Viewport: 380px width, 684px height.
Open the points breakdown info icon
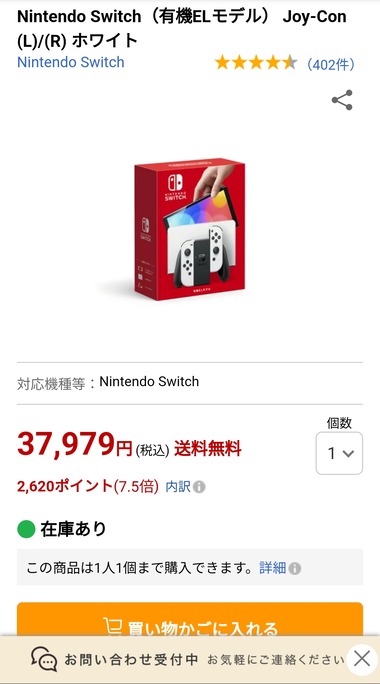tap(199, 487)
